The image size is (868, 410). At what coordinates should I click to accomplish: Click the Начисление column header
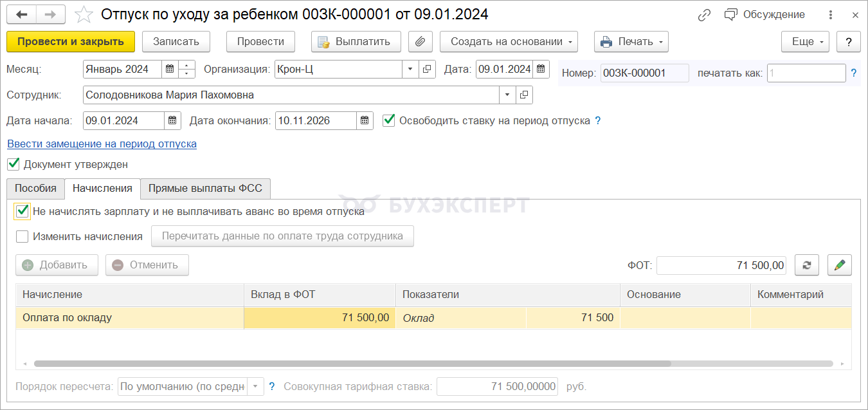130,294
